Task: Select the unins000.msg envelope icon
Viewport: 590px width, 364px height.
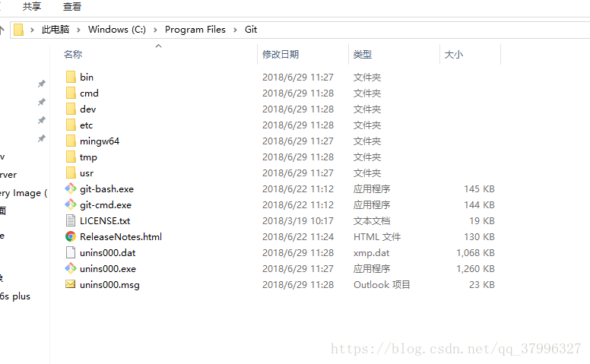Action: 71,284
